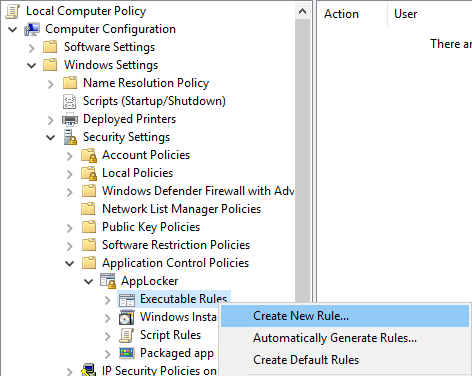Click the tree pane scroll up arrow
The height and width of the screenshot is (376, 472).
[302, 11]
